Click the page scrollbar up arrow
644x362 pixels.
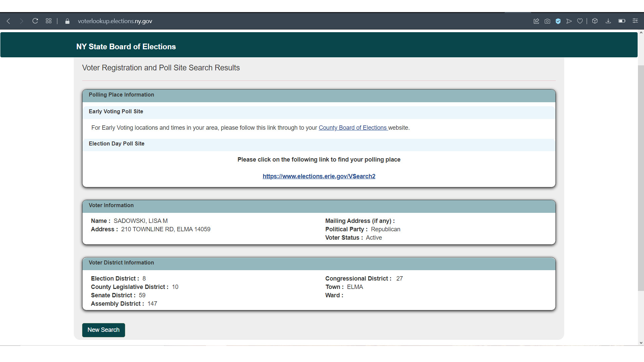point(641,33)
